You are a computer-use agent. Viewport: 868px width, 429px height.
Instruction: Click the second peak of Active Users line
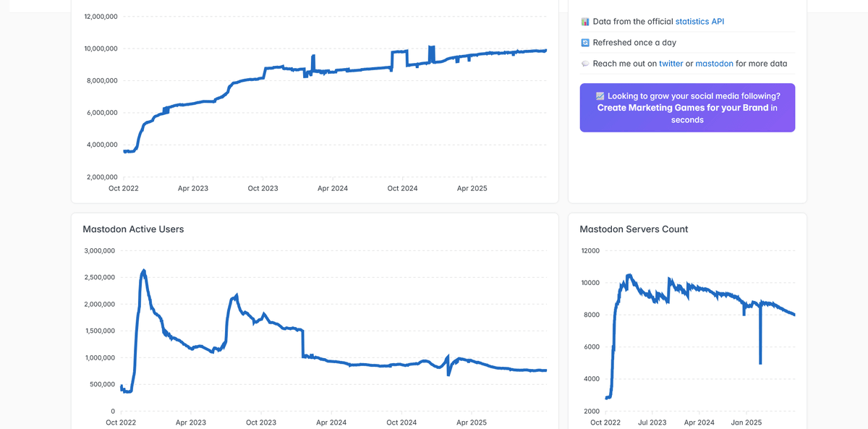click(237, 295)
